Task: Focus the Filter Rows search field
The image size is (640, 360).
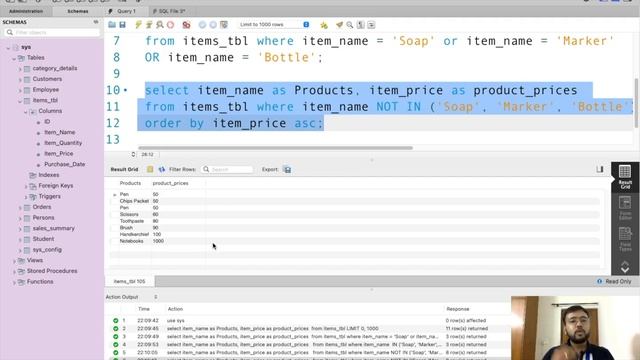Action: pos(227,169)
